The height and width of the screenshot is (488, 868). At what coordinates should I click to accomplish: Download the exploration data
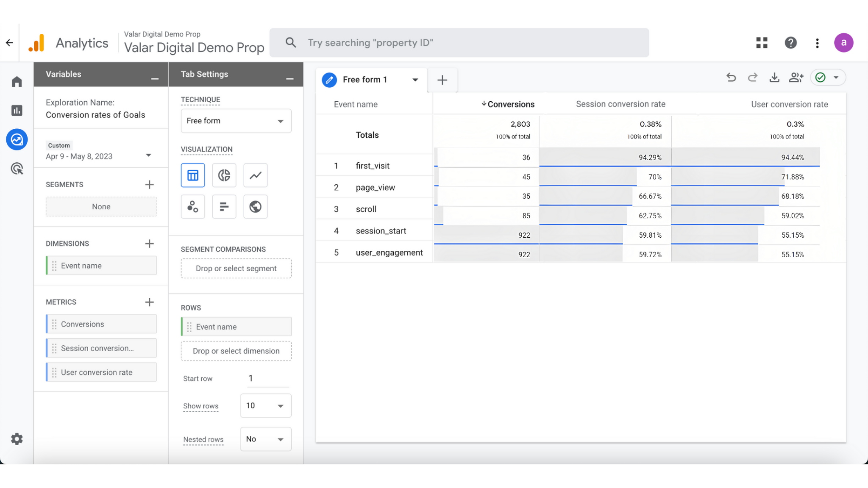[x=774, y=78]
